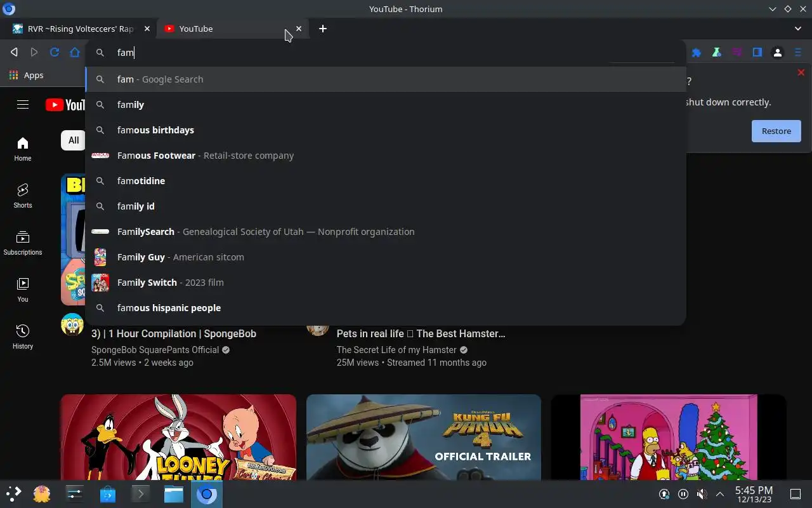
Task: Open the Simpsons Christmas video thumbnail
Action: click(669, 437)
